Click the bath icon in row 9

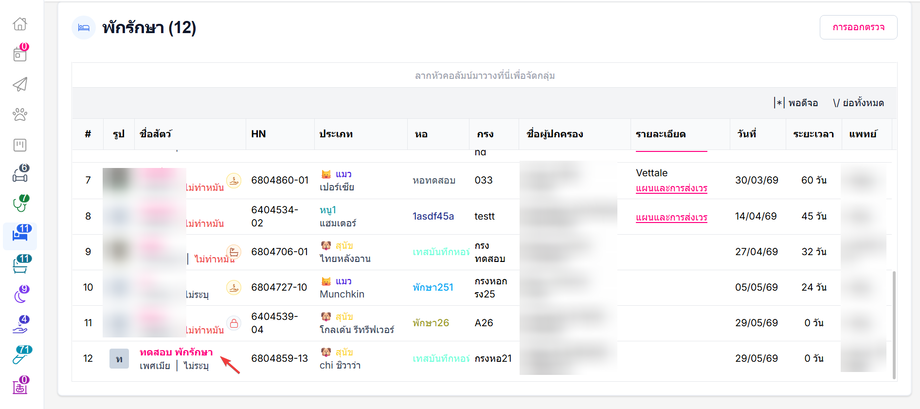pos(234,252)
